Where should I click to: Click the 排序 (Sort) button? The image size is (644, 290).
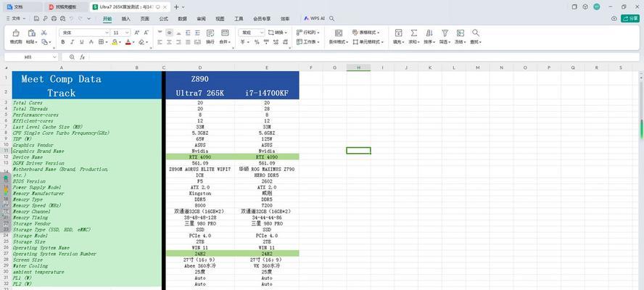coord(429,36)
